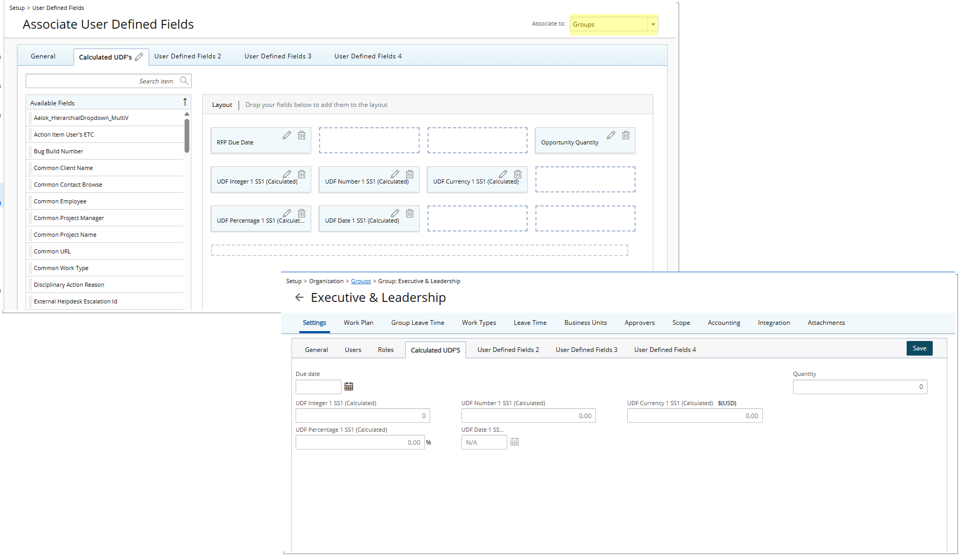Open the calendar picker for UDF Date 1 SS
Viewport: 964px width, 560px height.
coord(514,442)
